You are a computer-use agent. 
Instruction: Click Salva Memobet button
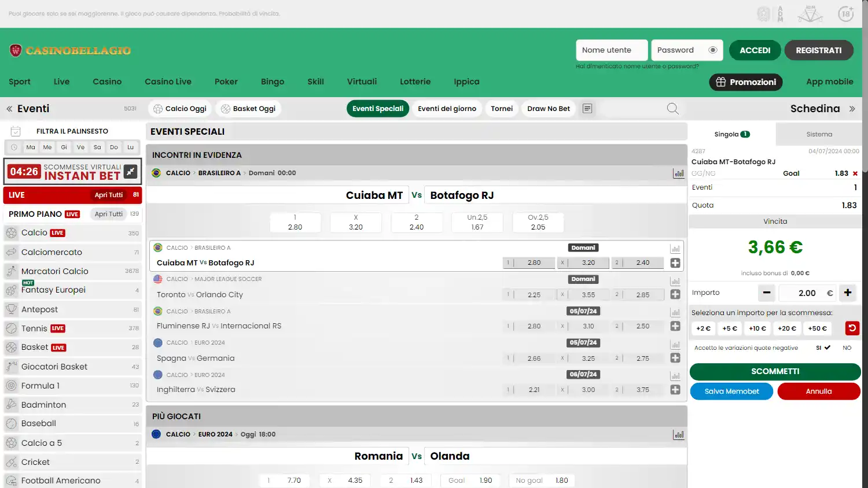click(731, 391)
